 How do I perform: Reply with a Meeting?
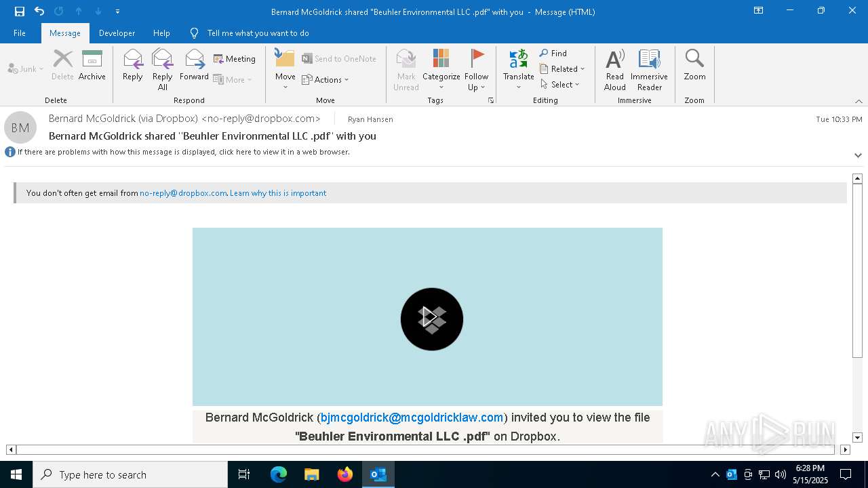tap(235, 59)
